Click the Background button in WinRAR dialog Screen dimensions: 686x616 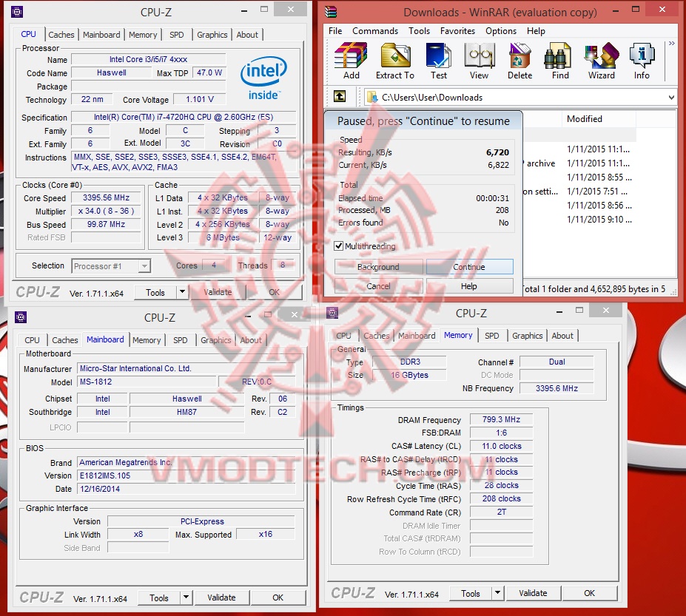click(x=378, y=267)
